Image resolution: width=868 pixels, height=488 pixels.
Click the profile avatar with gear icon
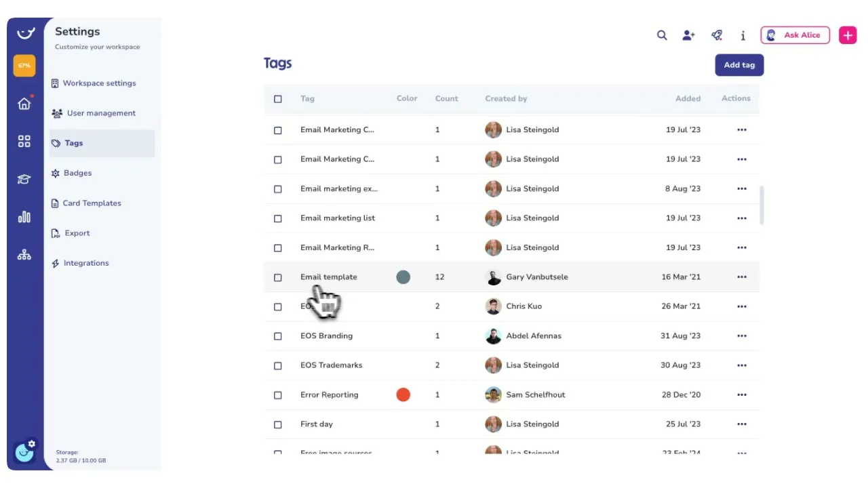[24, 451]
